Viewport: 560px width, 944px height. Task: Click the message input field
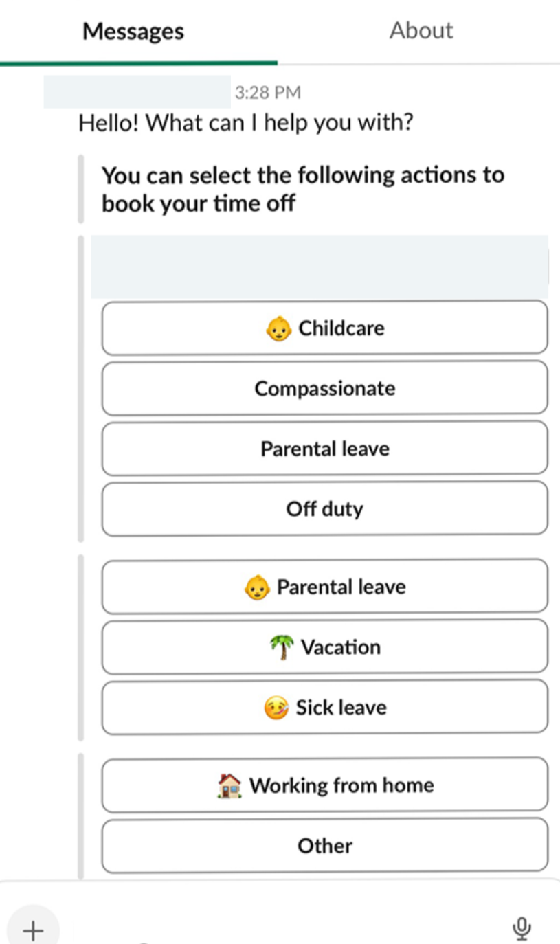(x=275, y=929)
